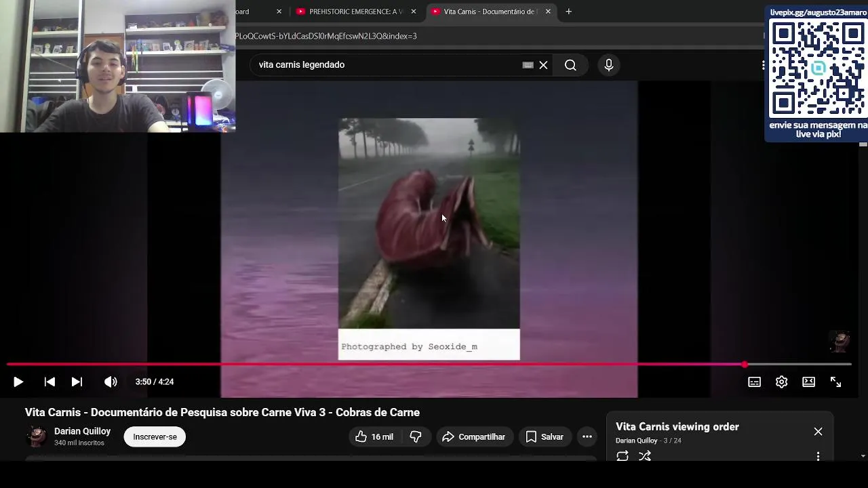The image size is (868, 488).
Task: Dislike the video
Action: [416, 437]
